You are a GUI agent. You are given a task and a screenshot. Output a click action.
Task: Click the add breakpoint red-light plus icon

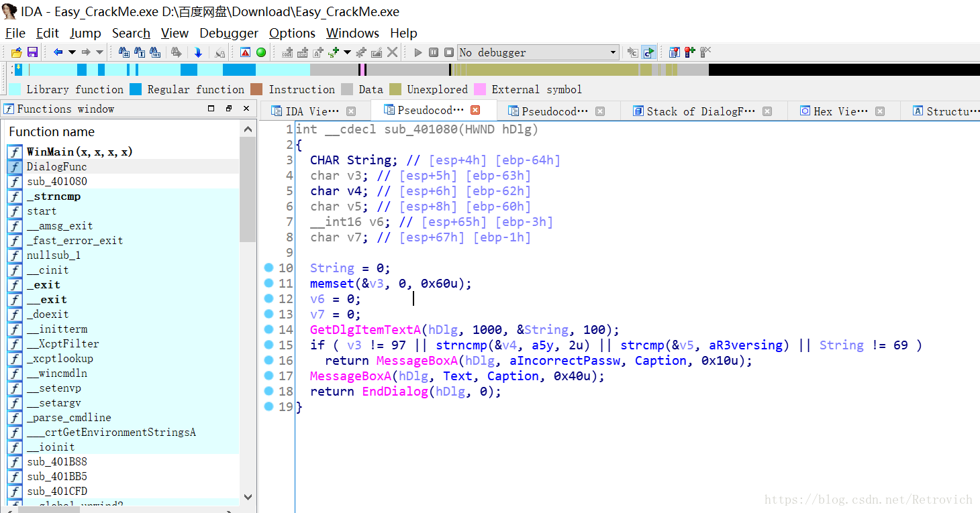click(689, 52)
